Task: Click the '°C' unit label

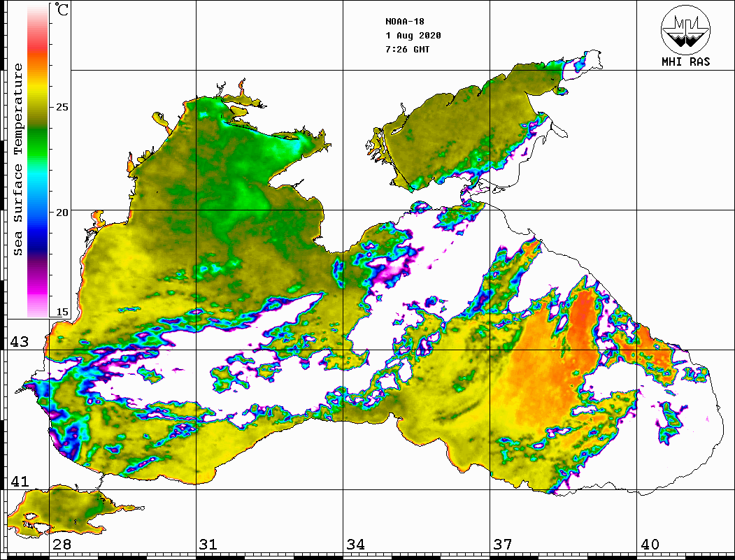Action: [62, 9]
